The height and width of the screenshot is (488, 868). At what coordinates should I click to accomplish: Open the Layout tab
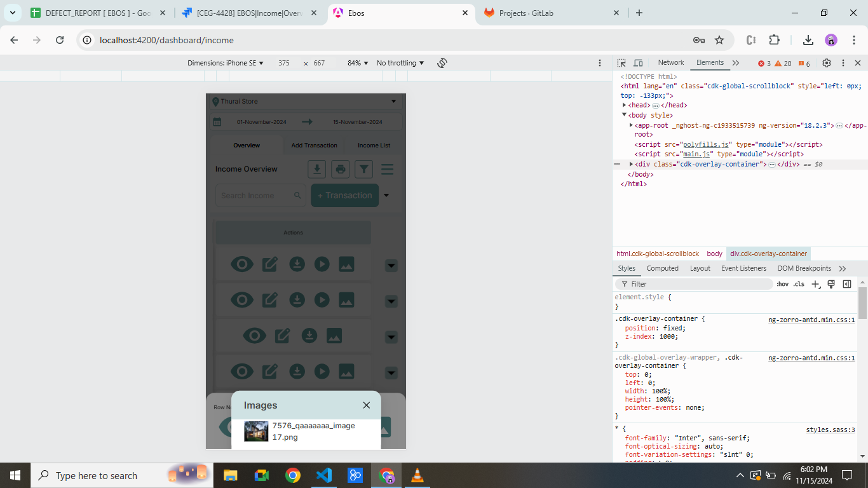click(x=700, y=268)
